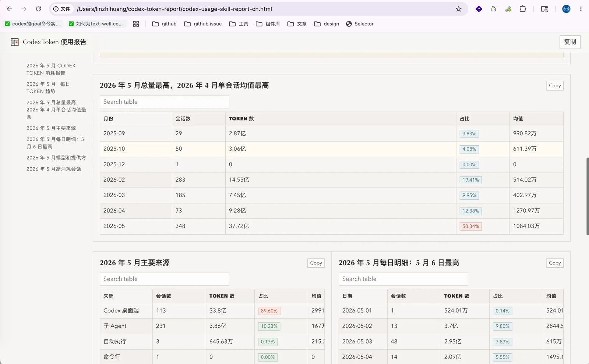
Task: Open the Selector bookmark
Action: (360, 24)
